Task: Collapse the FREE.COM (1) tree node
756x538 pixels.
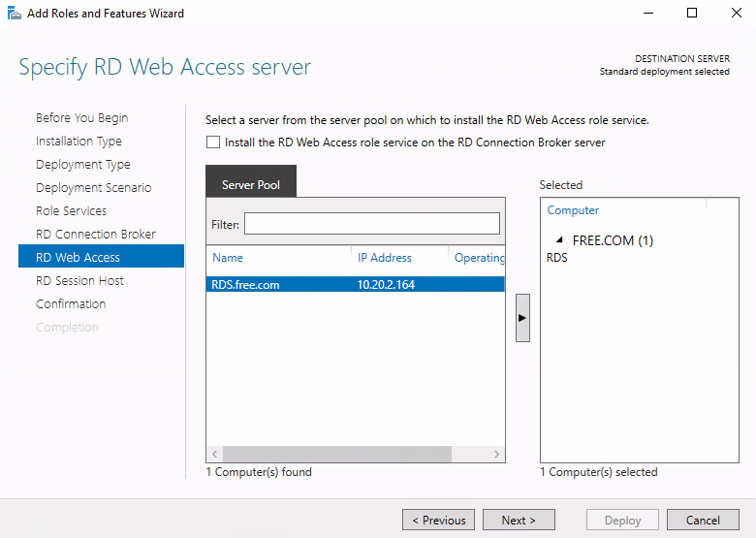Action: coord(559,239)
